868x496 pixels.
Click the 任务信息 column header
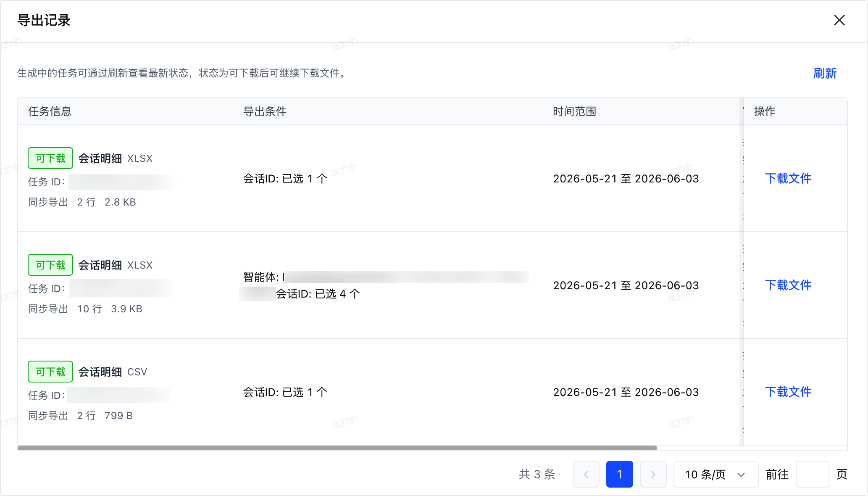(x=50, y=111)
